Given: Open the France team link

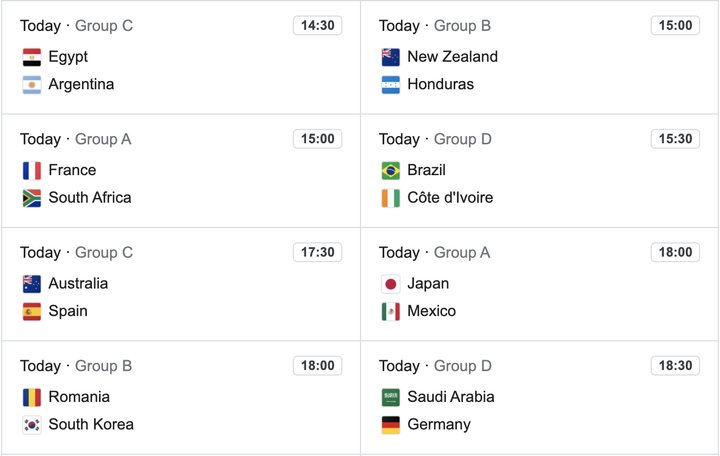Looking at the screenshot, I should [x=72, y=170].
